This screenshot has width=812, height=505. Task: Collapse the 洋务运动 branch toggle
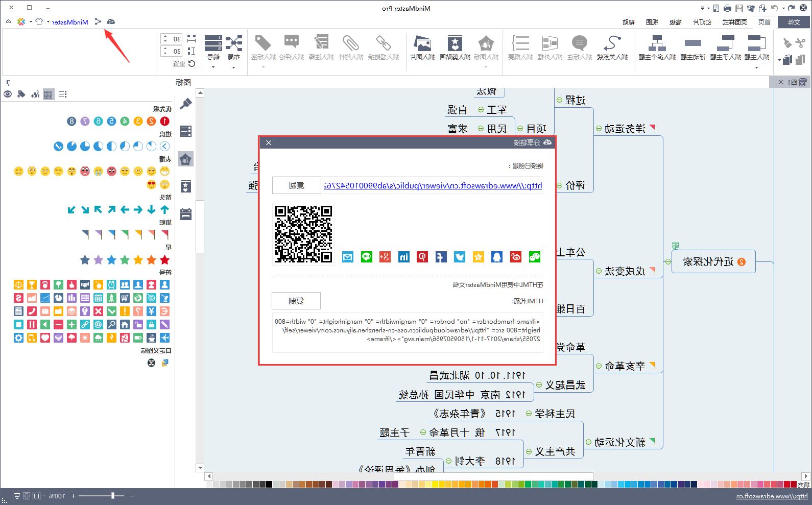599,129
